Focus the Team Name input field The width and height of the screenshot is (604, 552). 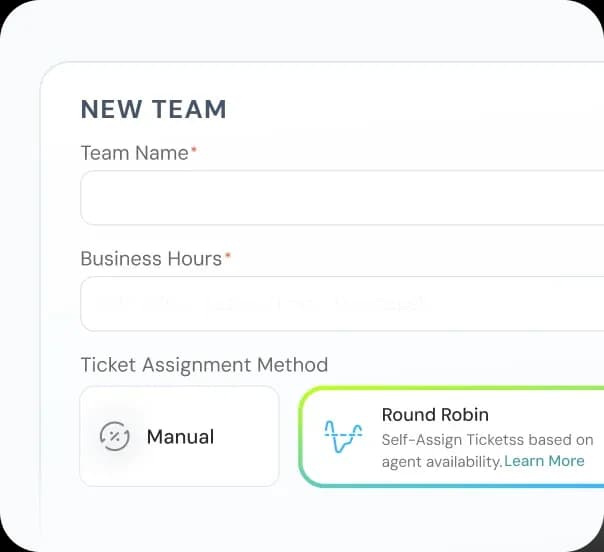click(340, 198)
